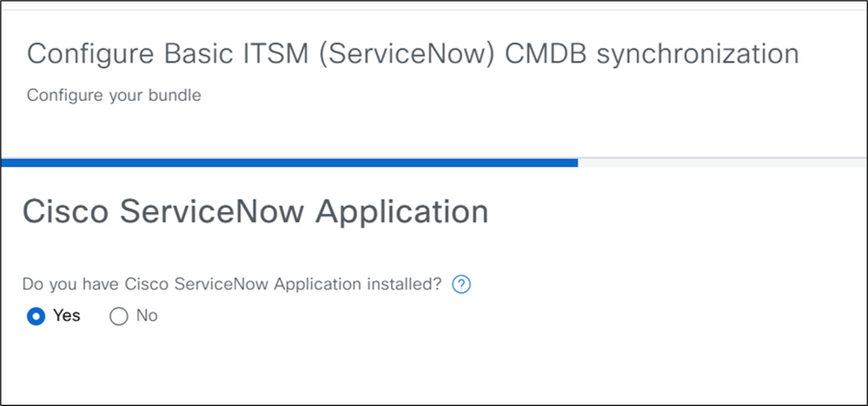This screenshot has width=868, height=406.
Task: Click the word "bundle" in the subtitle
Action: coord(176,95)
